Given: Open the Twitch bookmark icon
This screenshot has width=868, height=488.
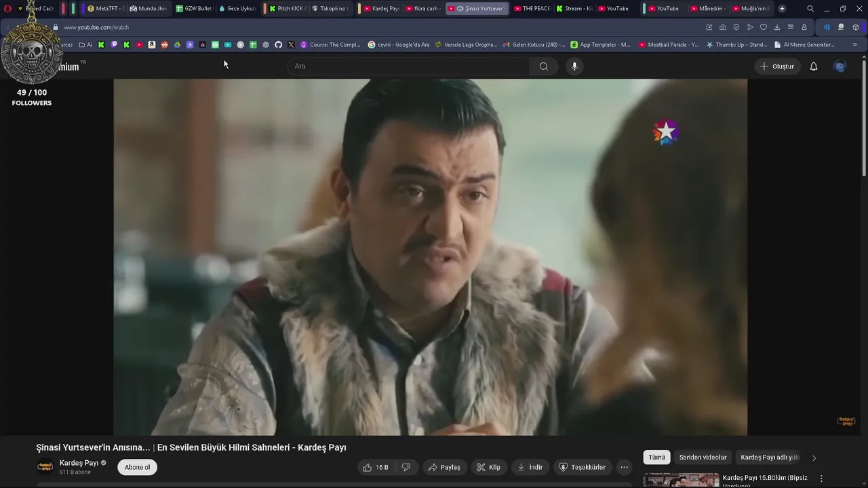Looking at the screenshot, I should (x=114, y=45).
